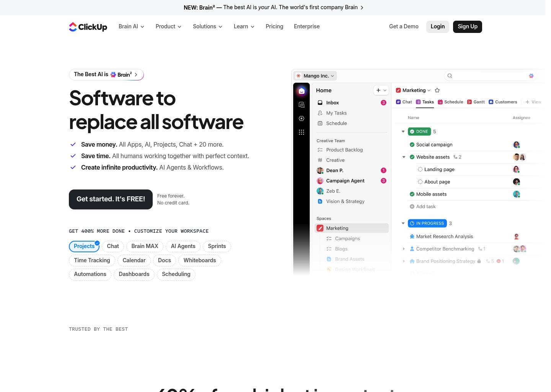Toggle the Social campaign done checkmark

(412, 145)
